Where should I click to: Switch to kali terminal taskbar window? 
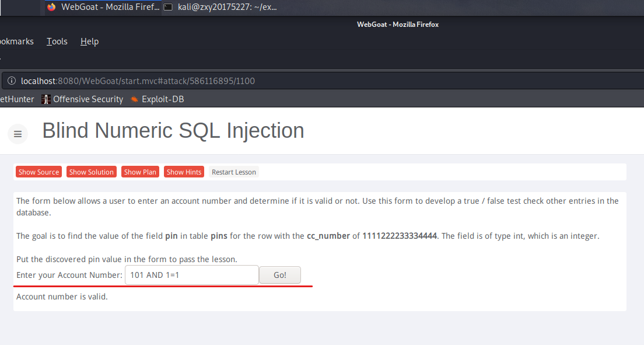[220, 7]
